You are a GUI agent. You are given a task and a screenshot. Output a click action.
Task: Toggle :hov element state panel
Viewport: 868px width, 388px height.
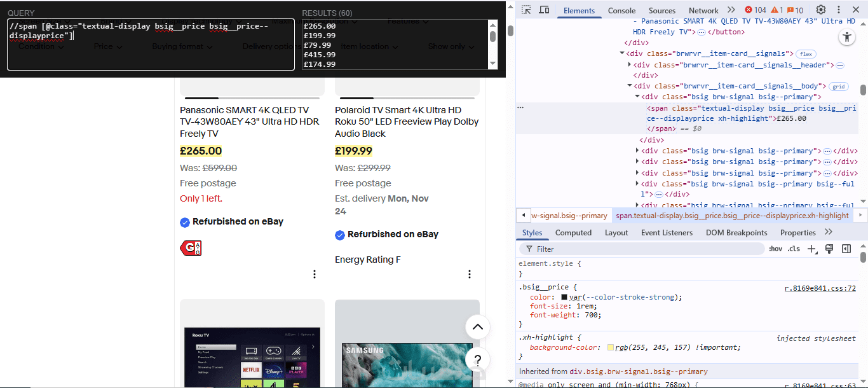point(776,249)
